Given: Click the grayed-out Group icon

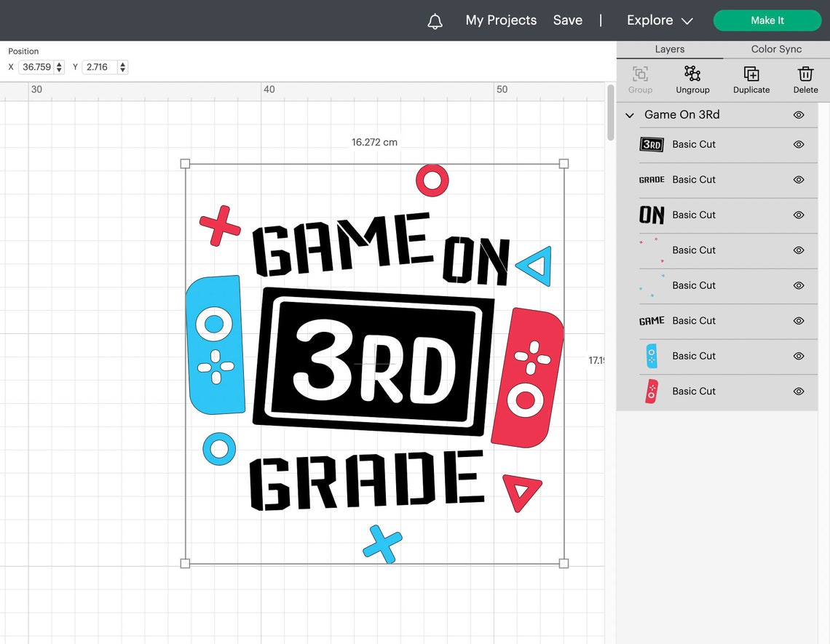Looking at the screenshot, I should 640,79.
